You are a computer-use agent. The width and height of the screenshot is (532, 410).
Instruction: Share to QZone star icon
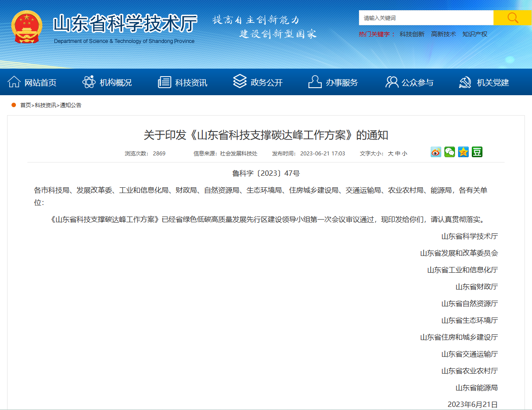(x=463, y=152)
